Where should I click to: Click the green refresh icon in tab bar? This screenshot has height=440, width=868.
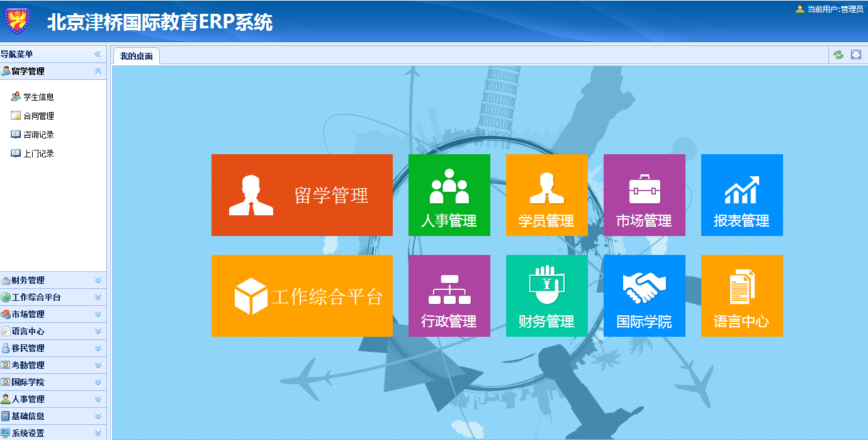pos(838,55)
